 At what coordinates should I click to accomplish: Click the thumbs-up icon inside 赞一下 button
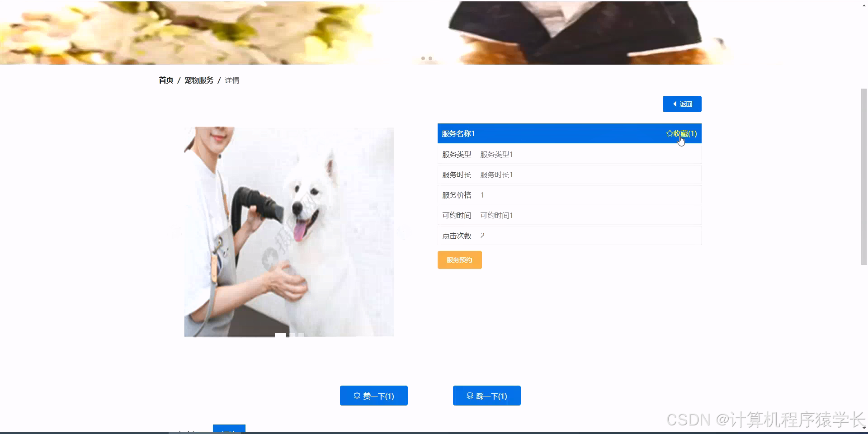click(x=357, y=396)
